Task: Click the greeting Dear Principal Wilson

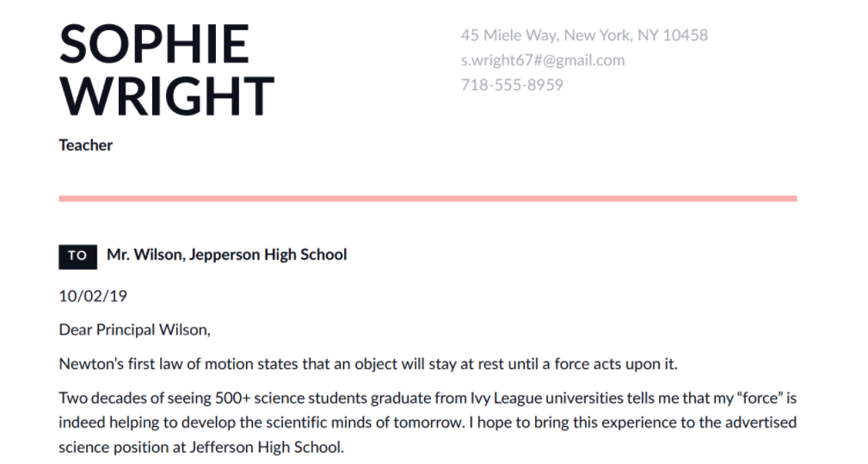Action: [134, 330]
